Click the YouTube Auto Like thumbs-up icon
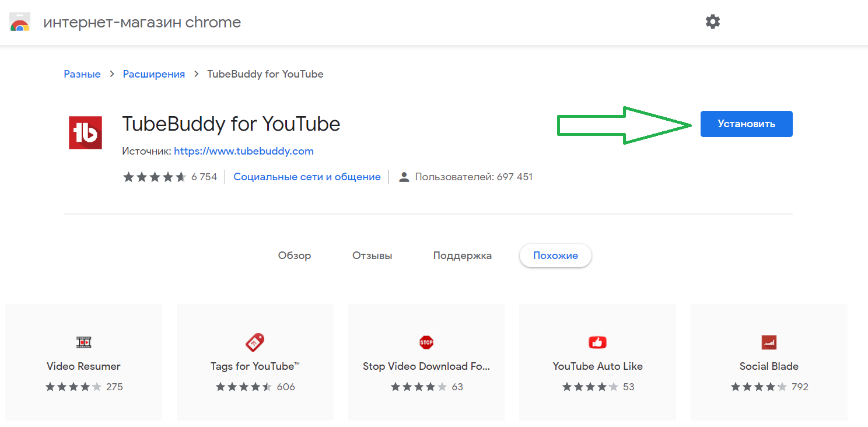This screenshot has width=868, height=427. (x=598, y=342)
